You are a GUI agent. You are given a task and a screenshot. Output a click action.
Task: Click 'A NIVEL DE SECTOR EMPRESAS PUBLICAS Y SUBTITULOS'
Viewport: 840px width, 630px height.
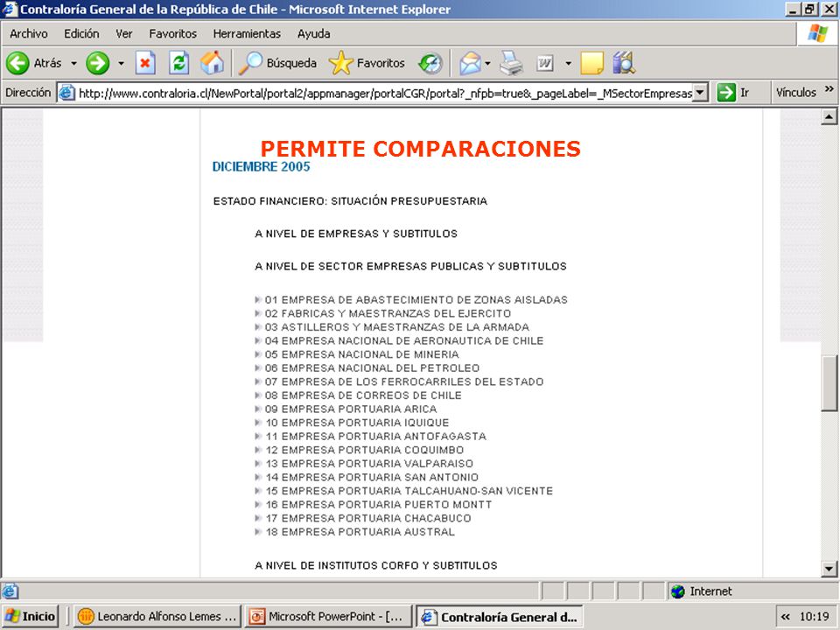point(411,266)
